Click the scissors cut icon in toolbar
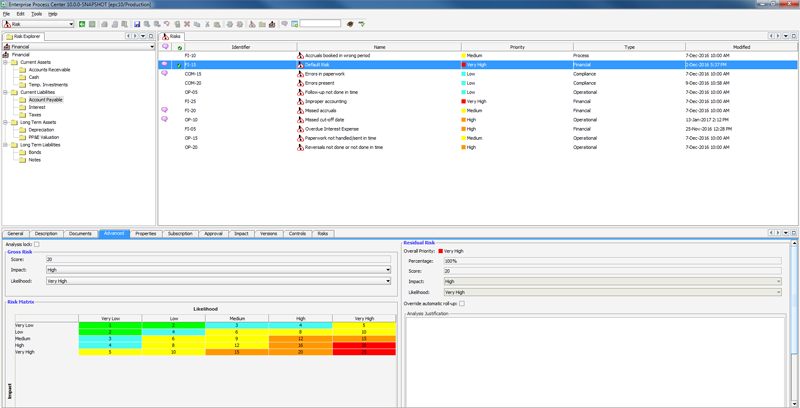The width and height of the screenshot is (800, 408). coord(207,24)
